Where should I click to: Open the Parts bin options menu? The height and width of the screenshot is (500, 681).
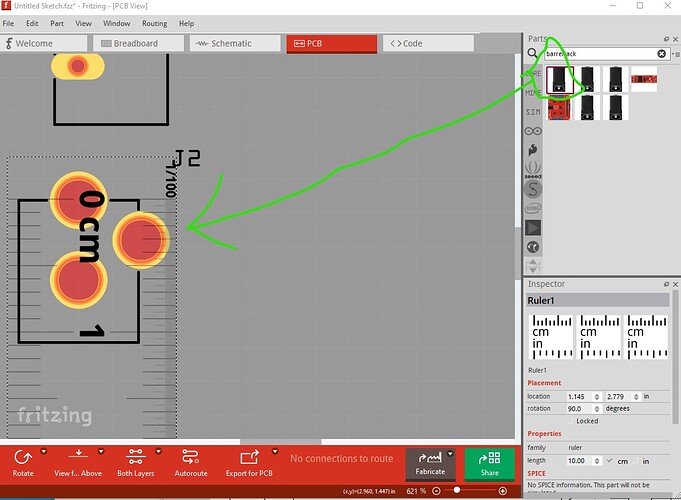click(x=676, y=54)
